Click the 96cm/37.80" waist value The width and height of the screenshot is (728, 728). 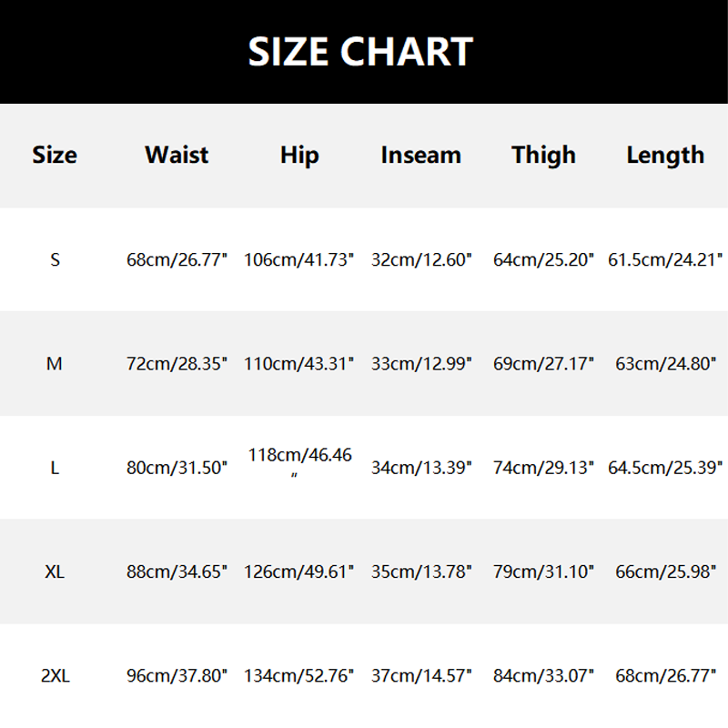click(x=177, y=676)
